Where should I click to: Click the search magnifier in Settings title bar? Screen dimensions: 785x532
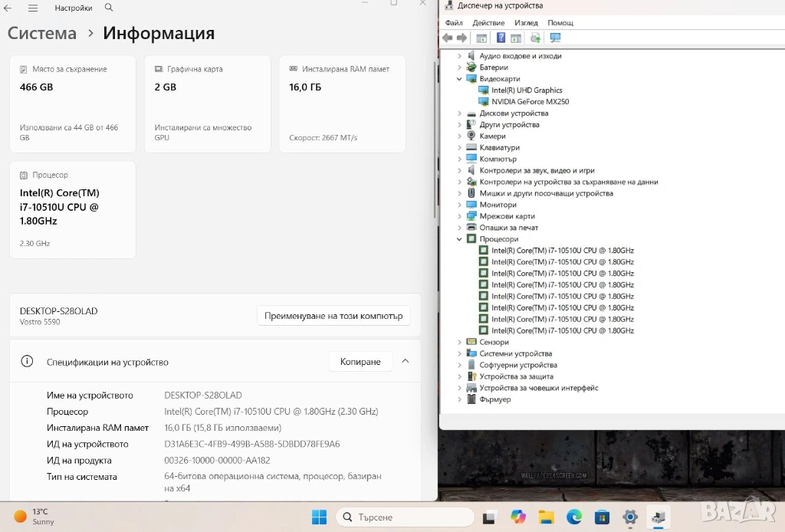(x=109, y=8)
